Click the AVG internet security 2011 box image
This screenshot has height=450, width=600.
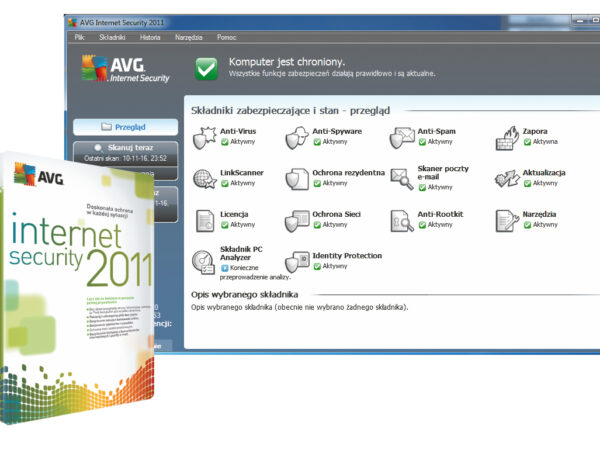pyautogui.click(x=75, y=280)
